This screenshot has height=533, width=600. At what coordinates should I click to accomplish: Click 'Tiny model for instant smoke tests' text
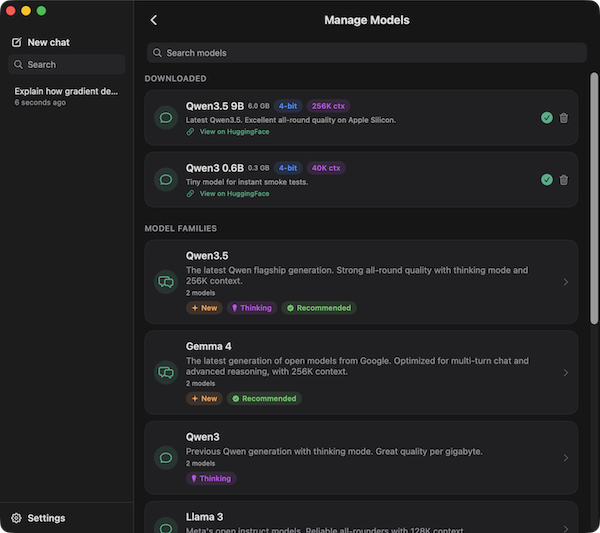tap(247, 182)
